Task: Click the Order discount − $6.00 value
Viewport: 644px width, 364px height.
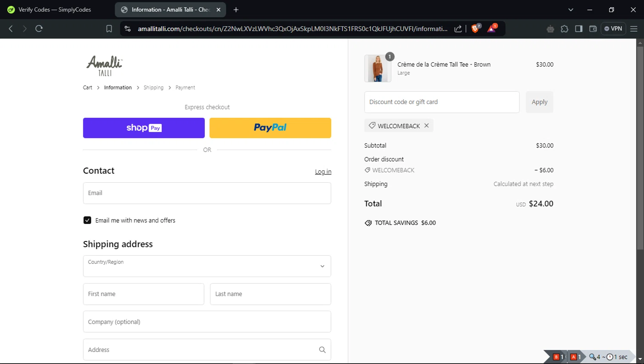Action: (x=544, y=170)
